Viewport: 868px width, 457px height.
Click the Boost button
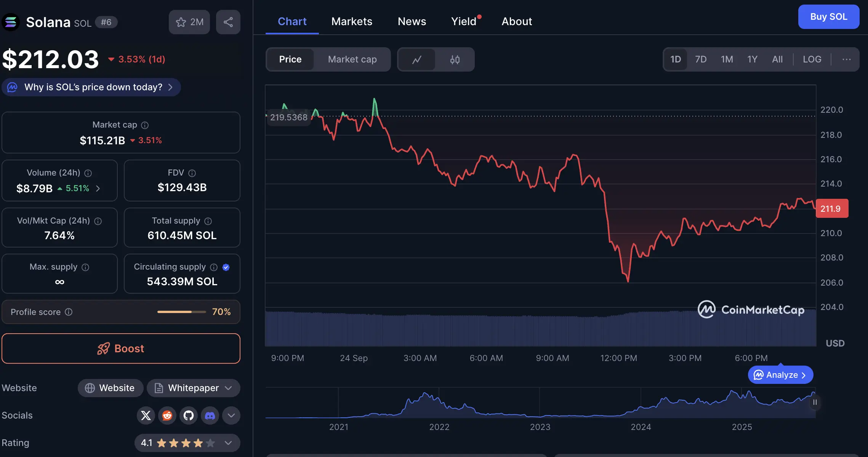[121, 348]
